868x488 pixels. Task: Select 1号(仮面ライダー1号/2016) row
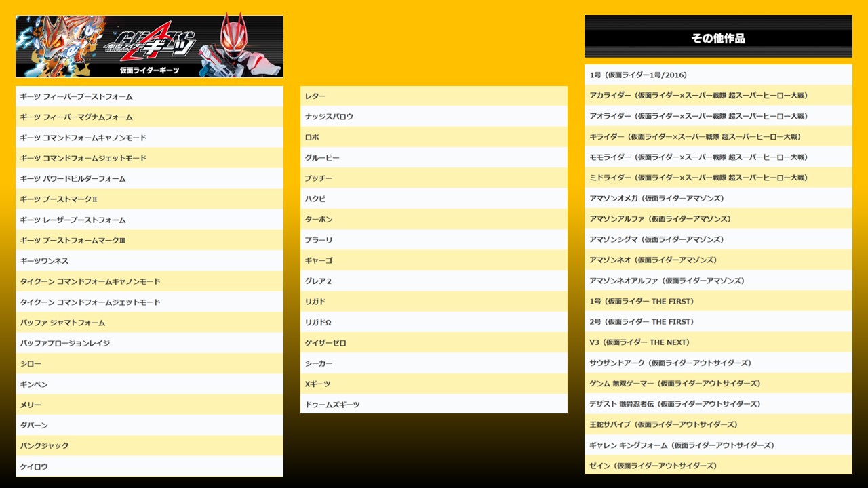(718, 75)
